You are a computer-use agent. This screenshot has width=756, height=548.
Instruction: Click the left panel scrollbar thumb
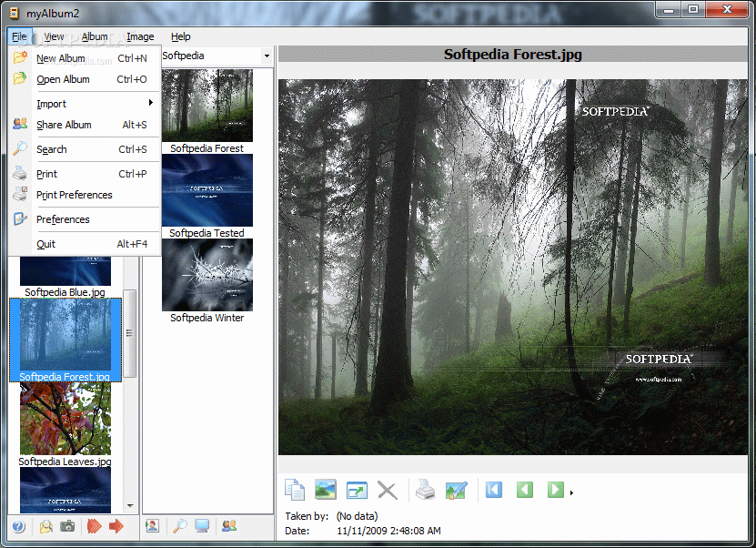click(129, 333)
